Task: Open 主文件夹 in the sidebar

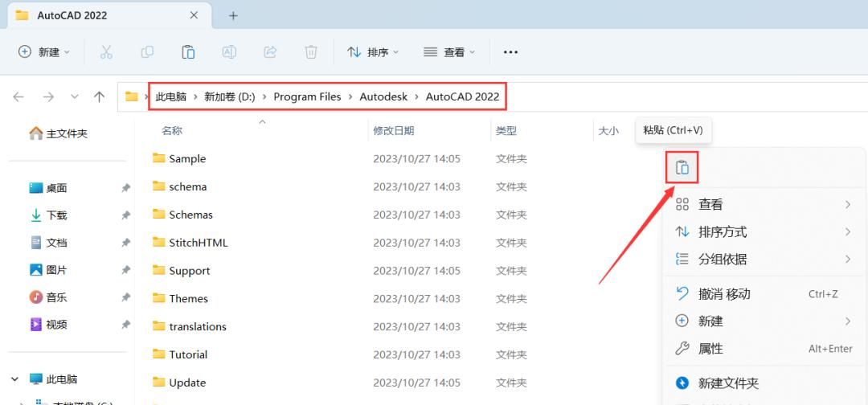Action: pos(58,133)
